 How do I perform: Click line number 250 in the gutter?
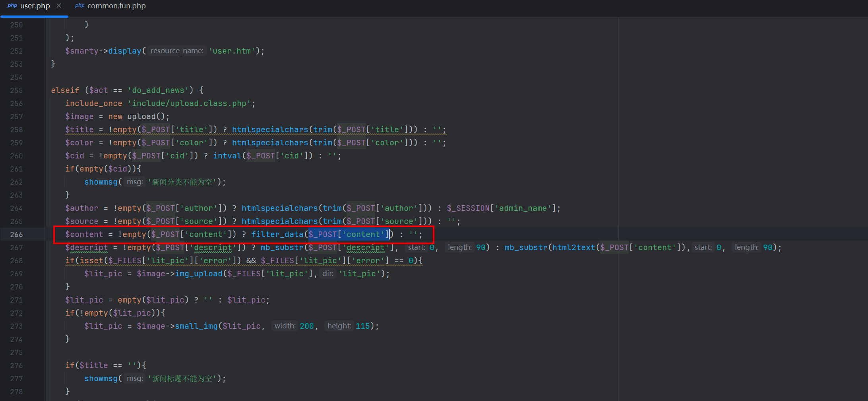point(16,25)
